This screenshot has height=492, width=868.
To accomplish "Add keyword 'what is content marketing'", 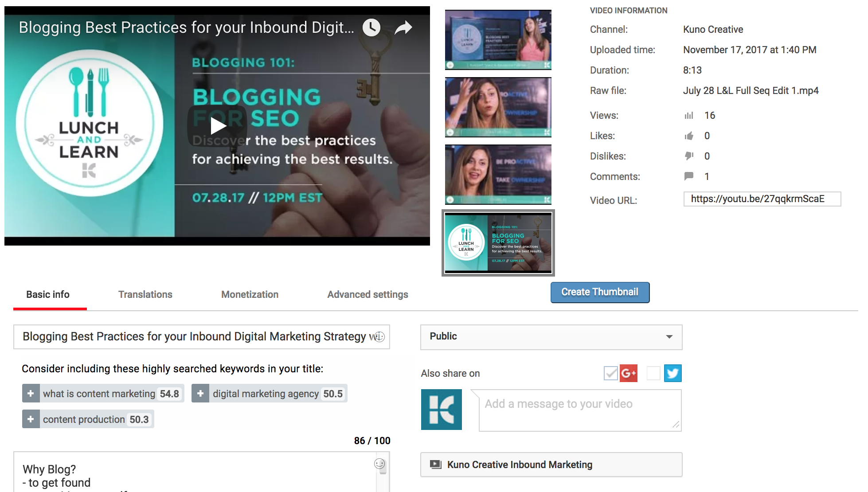I will (x=31, y=394).
